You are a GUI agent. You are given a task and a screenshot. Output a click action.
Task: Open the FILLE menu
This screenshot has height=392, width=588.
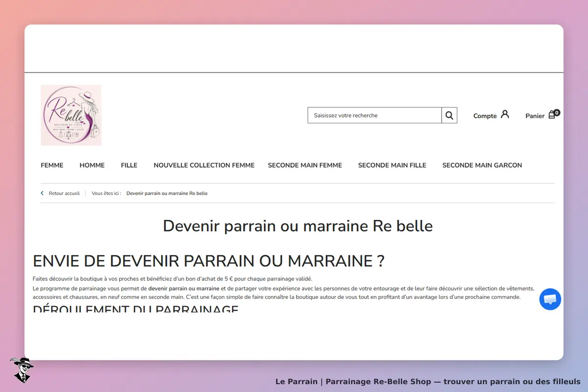point(129,166)
